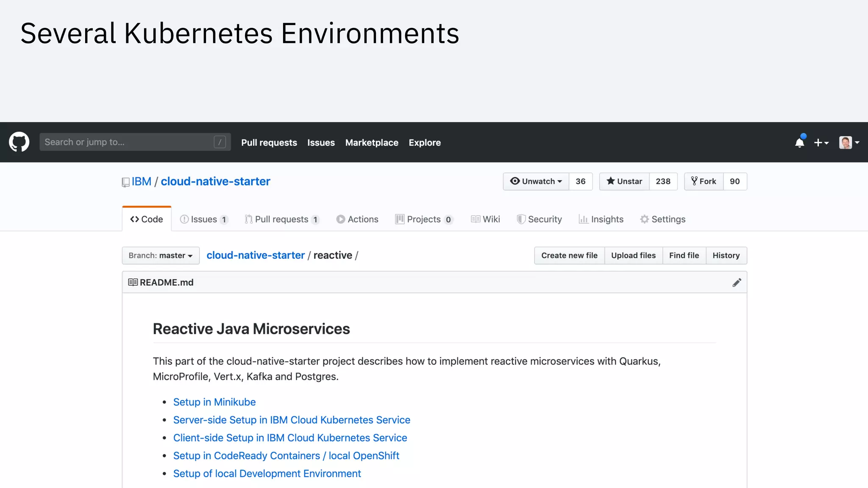The height and width of the screenshot is (488, 868).
Task: Switch to the repository Issues tab
Action: [x=204, y=219]
